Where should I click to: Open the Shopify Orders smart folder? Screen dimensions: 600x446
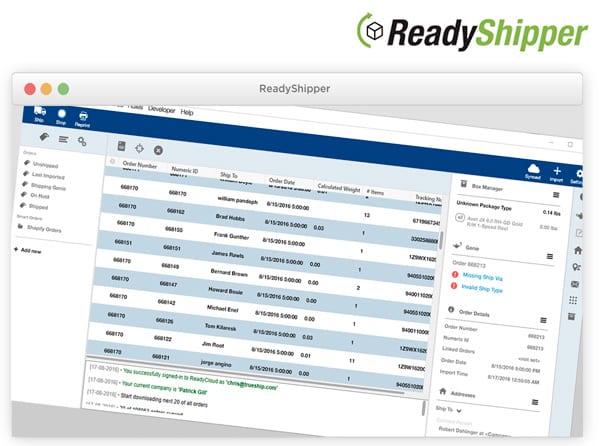click(44, 229)
